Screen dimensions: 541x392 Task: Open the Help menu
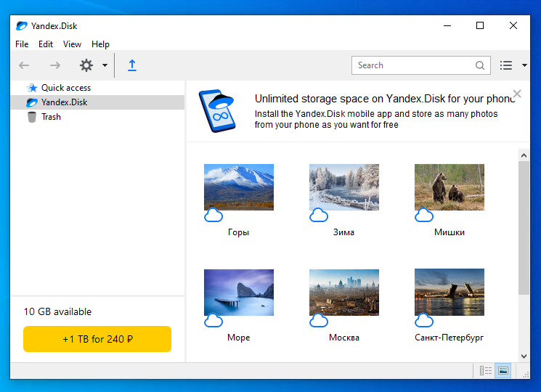click(100, 44)
